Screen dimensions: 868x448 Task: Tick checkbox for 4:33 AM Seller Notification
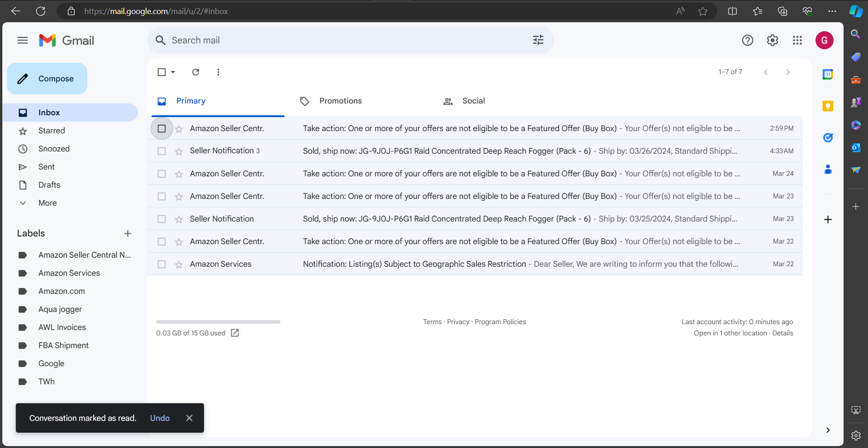tap(161, 151)
